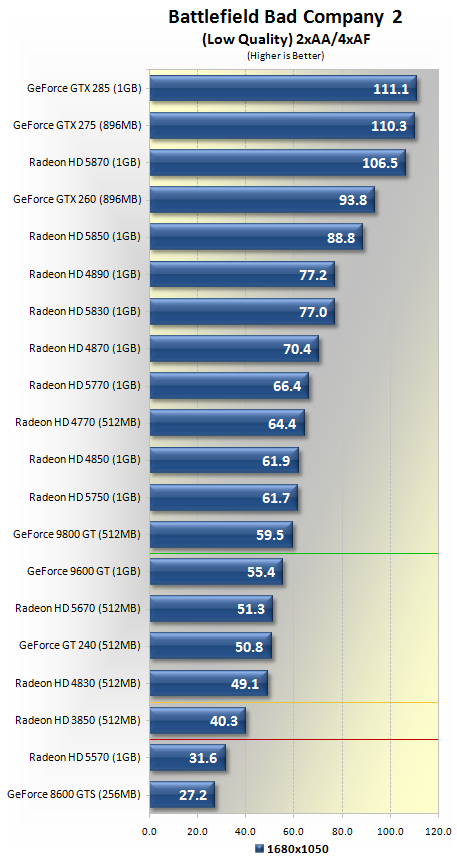The width and height of the screenshot is (457, 863).
Task: Select the Radeon HD 4850 (1GB) label
Action: click(x=85, y=460)
